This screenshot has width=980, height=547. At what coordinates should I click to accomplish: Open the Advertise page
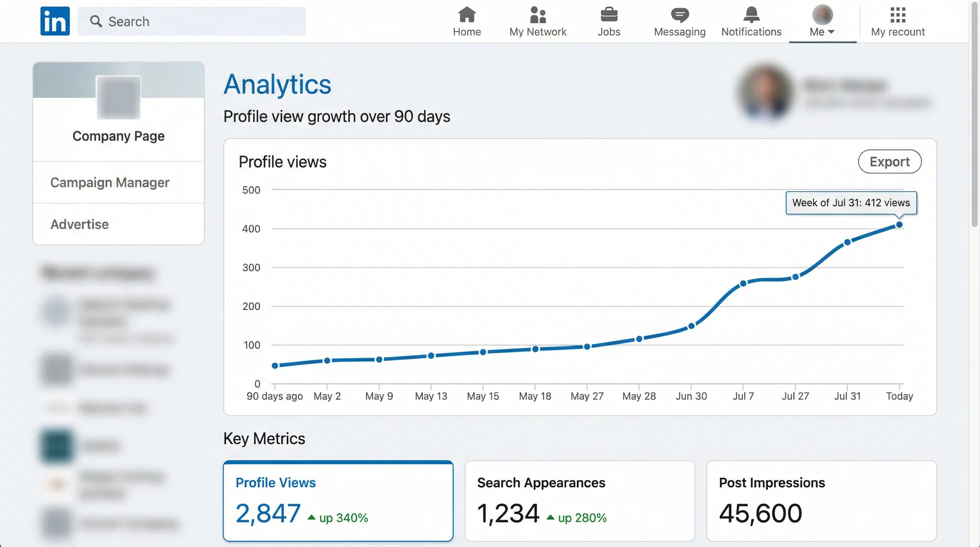79,224
